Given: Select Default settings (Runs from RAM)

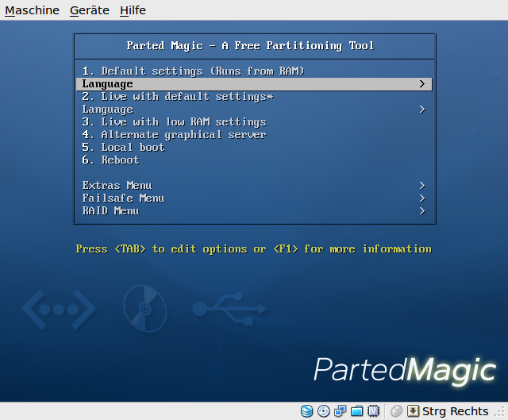Looking at the screenshot, I should (x=194, y=71).
